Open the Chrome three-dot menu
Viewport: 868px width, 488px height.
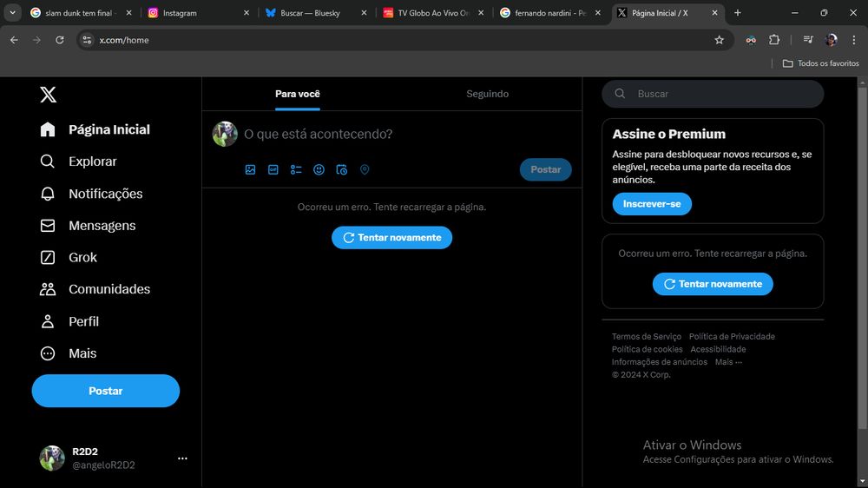click(853, 40)
